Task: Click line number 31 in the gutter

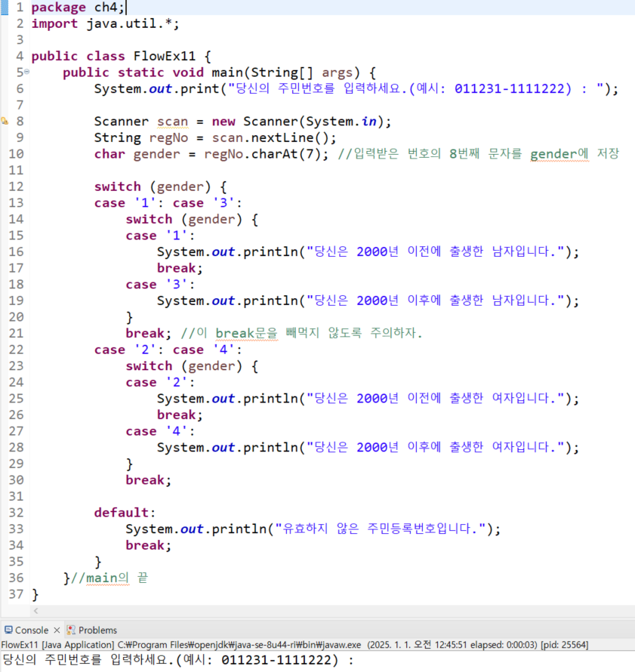Action: [16, 496]
